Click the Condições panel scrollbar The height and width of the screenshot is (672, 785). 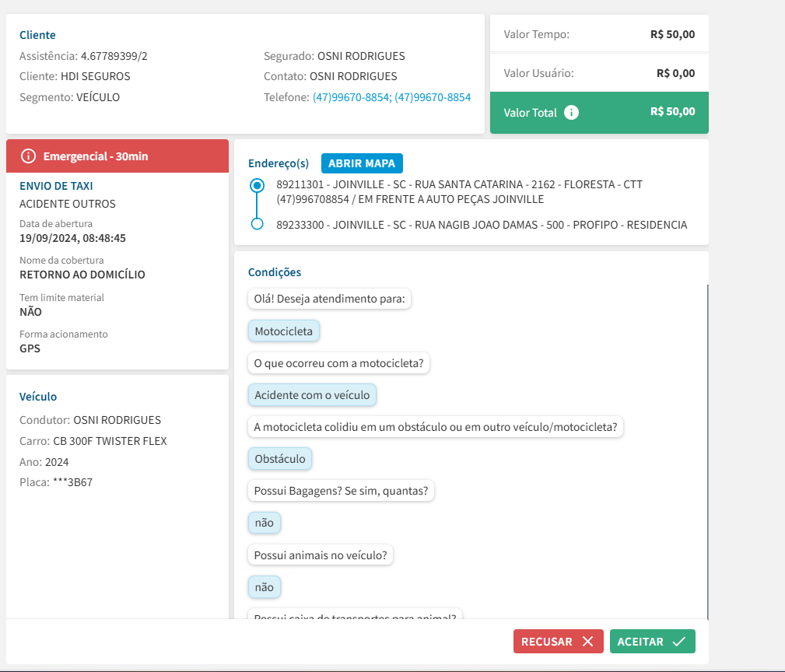click(707, 451)
